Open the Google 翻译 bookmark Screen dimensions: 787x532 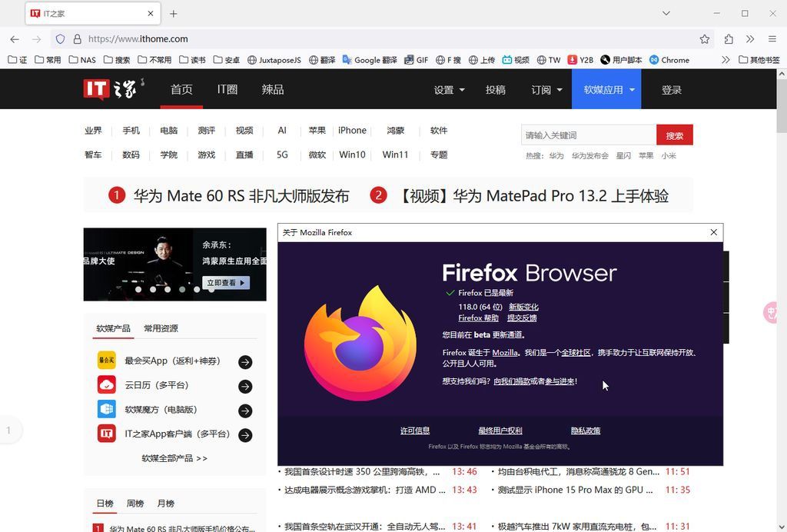coord(370,60)
